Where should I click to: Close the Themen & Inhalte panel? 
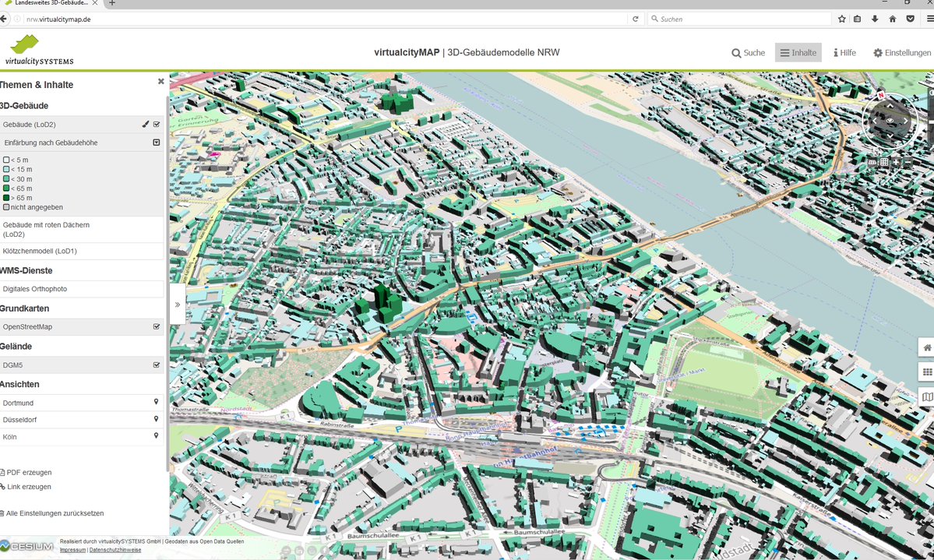click(160, 81)
